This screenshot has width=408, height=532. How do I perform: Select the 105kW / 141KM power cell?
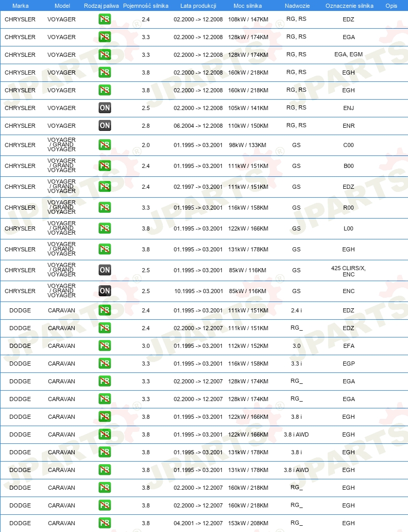click(248, 108)
